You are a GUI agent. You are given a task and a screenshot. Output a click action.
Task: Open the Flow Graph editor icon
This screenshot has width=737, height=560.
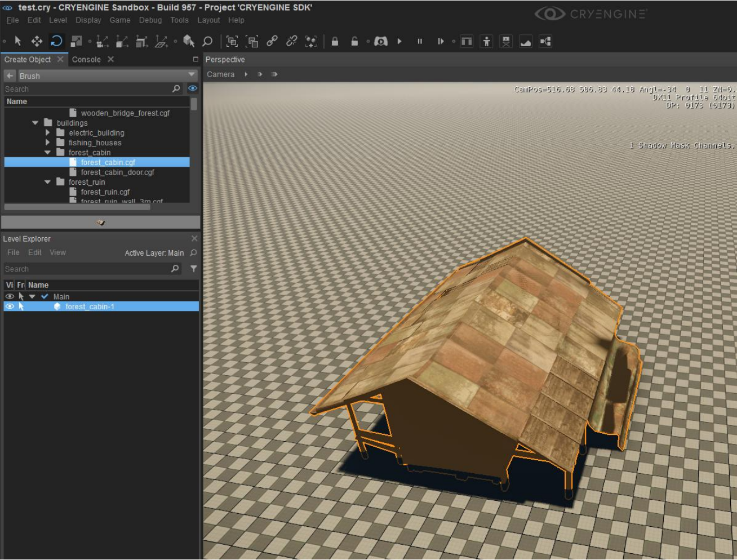click(x=545, y=41)
